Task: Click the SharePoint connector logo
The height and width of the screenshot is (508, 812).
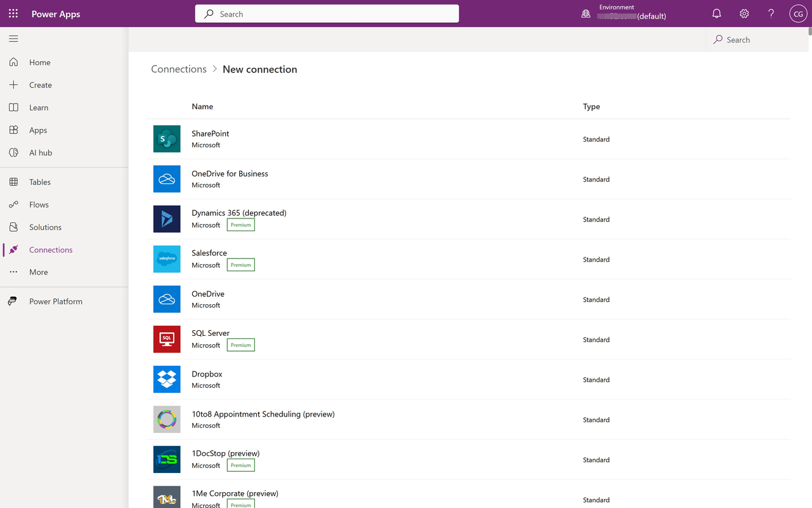Action: 167,138
